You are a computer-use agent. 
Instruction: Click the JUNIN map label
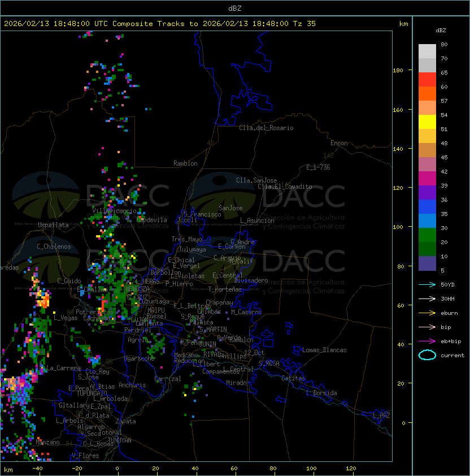coord(207,344)
